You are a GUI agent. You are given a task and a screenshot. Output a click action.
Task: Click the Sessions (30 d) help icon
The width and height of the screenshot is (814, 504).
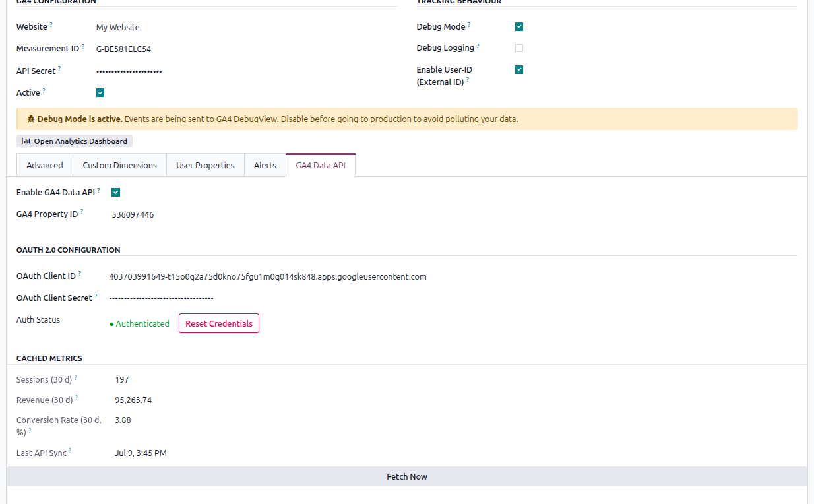click(x=76, y=377)
